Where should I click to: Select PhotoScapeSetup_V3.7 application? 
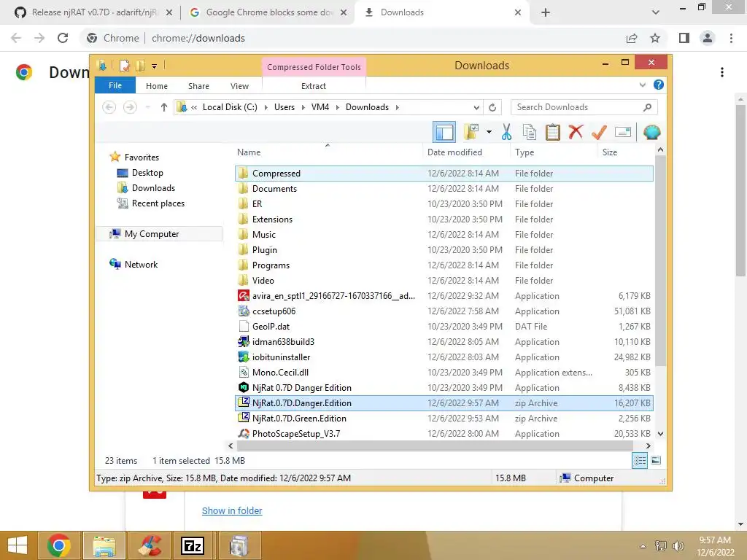[x=444, y=433]
